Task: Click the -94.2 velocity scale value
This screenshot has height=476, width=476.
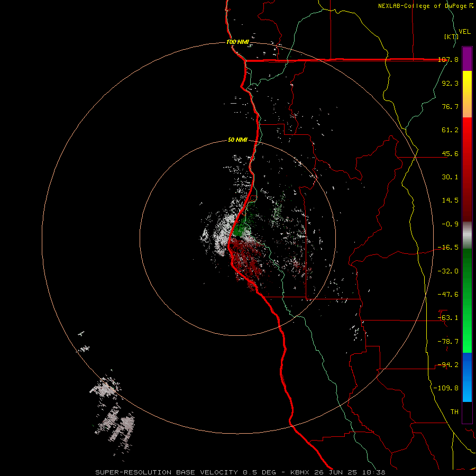Action: pyautogui.click(x=448, y=365)
